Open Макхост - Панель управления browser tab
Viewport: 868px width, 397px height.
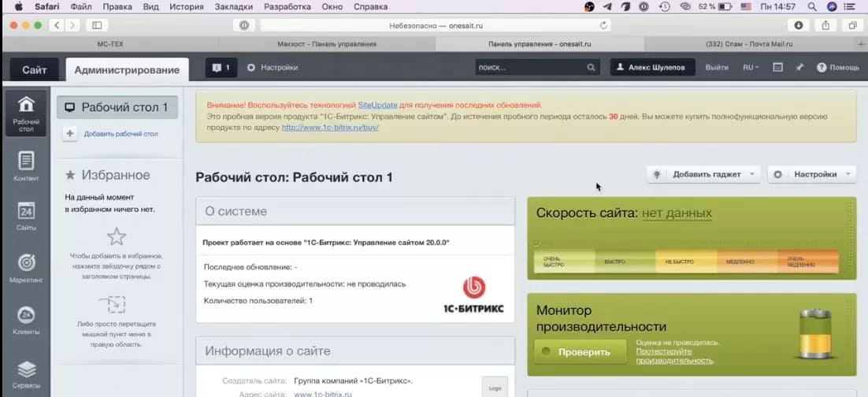click(327, 44)
